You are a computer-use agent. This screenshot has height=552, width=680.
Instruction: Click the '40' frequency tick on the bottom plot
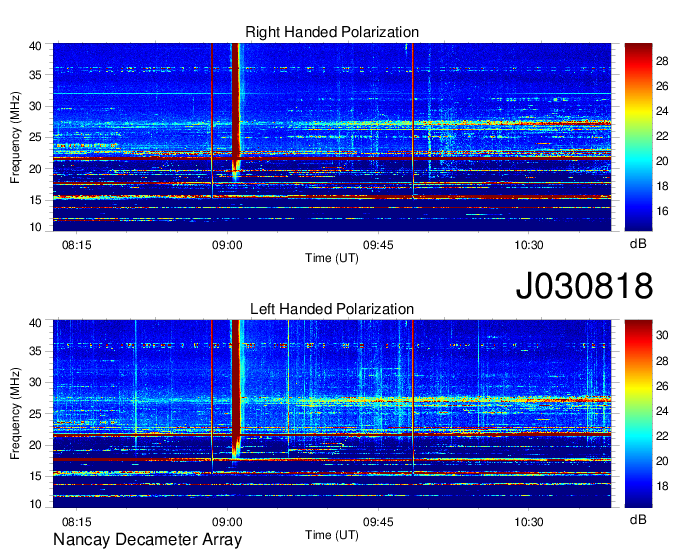click(x=35, y=323)
